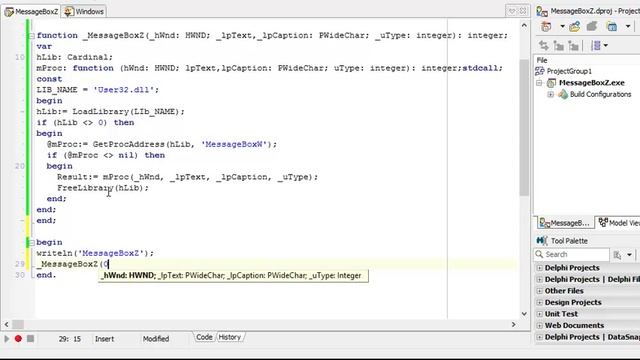The height and width of the screenshot is (360, 640).
Task: Click the horizontal scroll left arrow
Action: click(x=6, y=324)
